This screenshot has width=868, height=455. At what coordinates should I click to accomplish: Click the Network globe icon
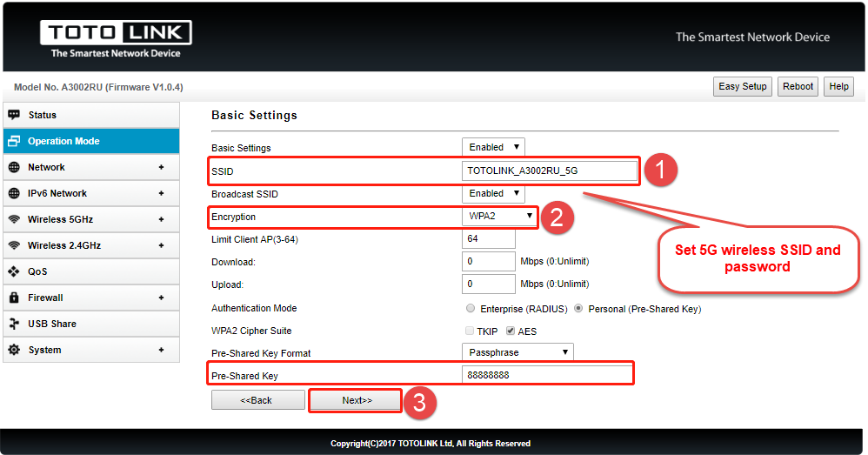coord(15,167)
